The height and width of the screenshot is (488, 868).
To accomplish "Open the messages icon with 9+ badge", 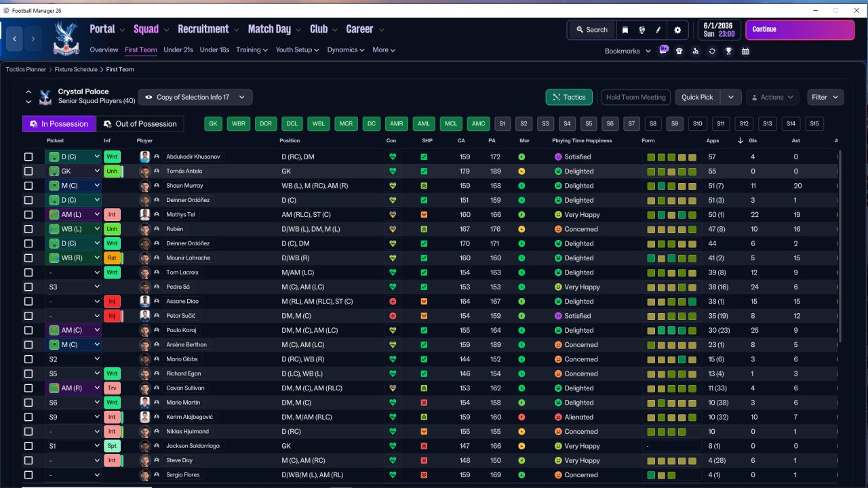I will 663,51.
